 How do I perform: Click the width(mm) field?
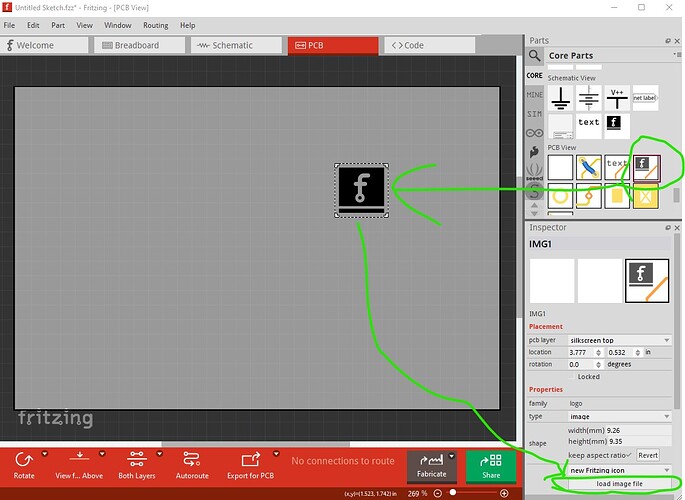tap(638, 431)
